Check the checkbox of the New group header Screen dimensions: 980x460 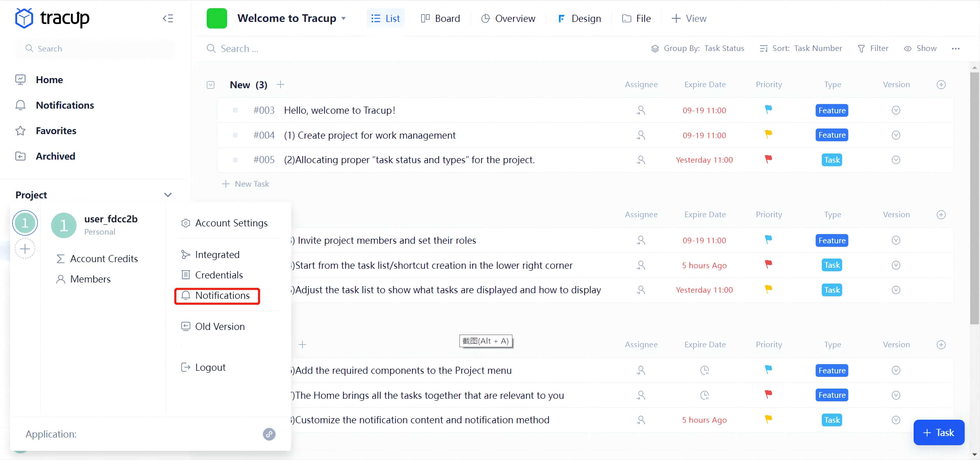(210, 85)
